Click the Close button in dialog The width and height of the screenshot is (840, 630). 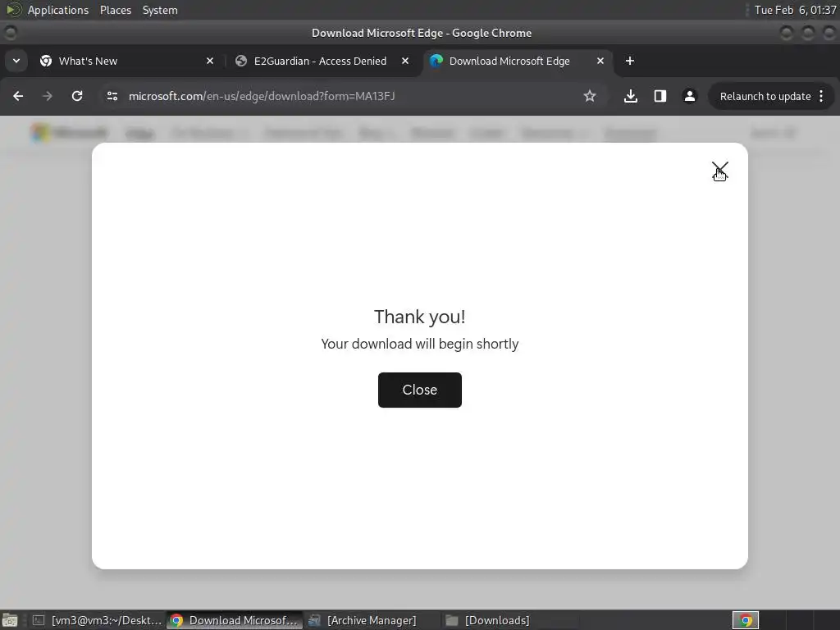pos(419,390)
